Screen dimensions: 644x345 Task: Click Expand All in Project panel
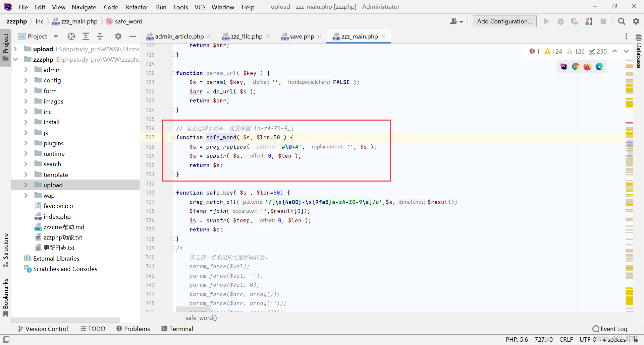point(86,36)
